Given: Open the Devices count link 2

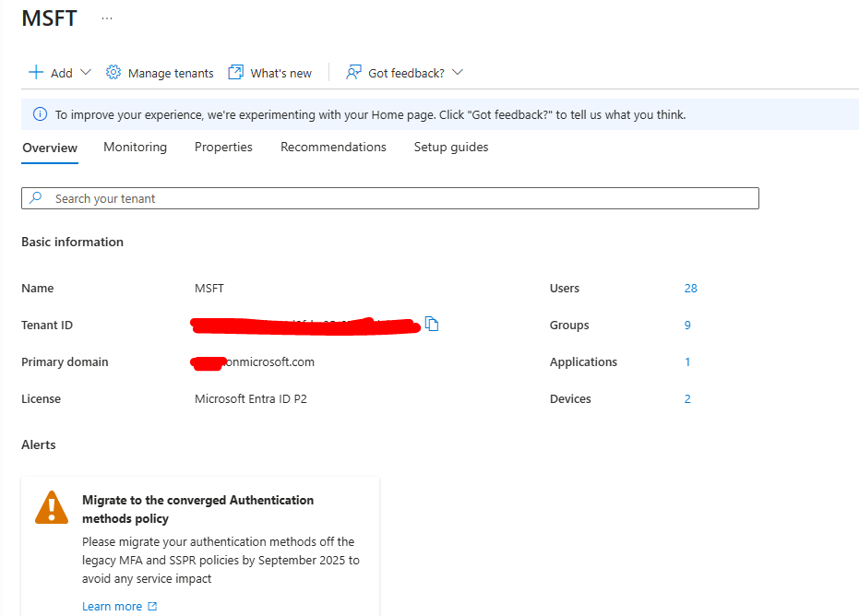Looking at the screenshot, I should tap(687, 398).
